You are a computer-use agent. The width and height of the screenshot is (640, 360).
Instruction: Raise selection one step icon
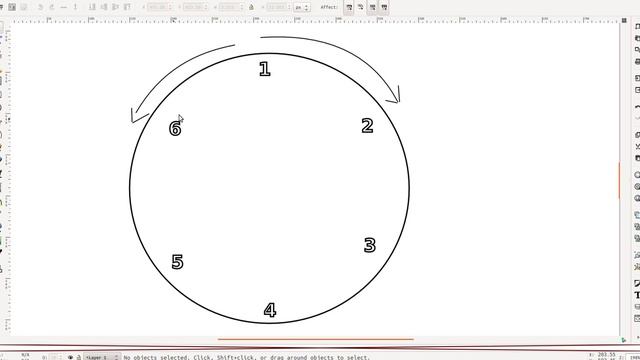116,7
